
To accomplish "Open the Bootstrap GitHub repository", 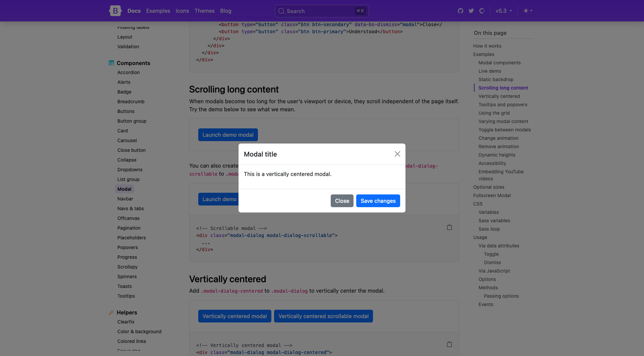I will point(460,11).
